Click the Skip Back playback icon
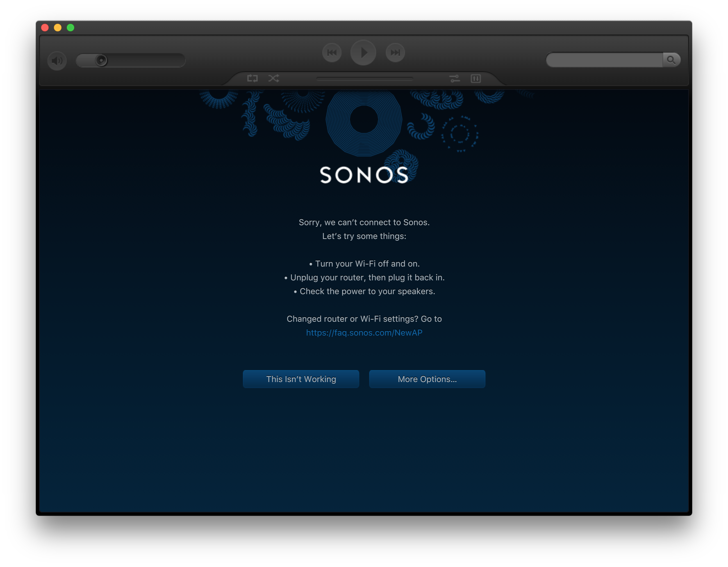The image size is (728, 567). (332, 53)
